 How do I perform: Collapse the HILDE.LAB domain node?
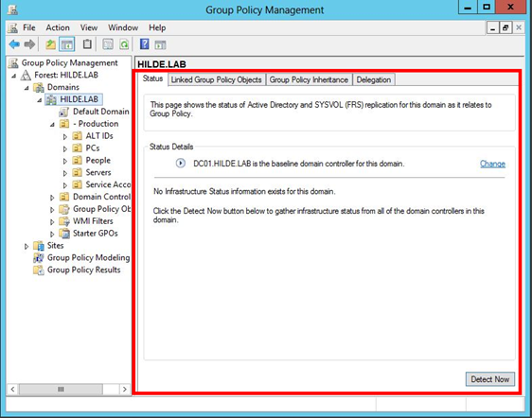pyautogui.click(x=40, y=100)
